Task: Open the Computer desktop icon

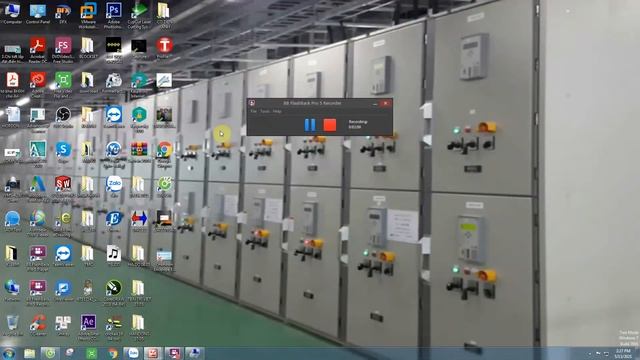Action: pyautogui.click(x=12, y=13)
